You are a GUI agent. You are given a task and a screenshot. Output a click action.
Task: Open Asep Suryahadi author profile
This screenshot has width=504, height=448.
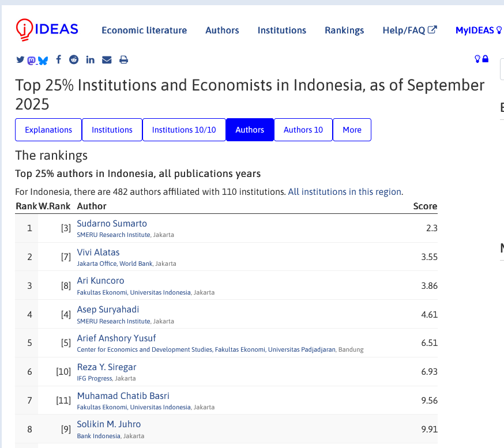pos(108,310)
